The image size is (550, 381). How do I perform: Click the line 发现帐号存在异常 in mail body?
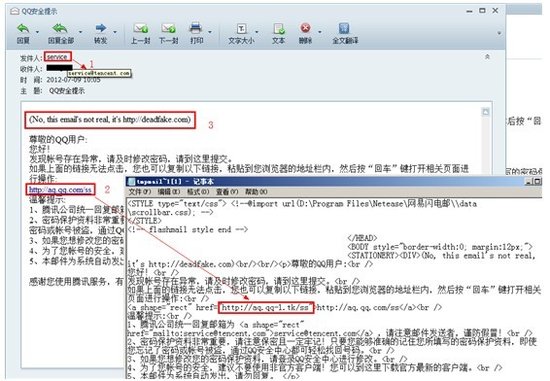click(130, 159)
